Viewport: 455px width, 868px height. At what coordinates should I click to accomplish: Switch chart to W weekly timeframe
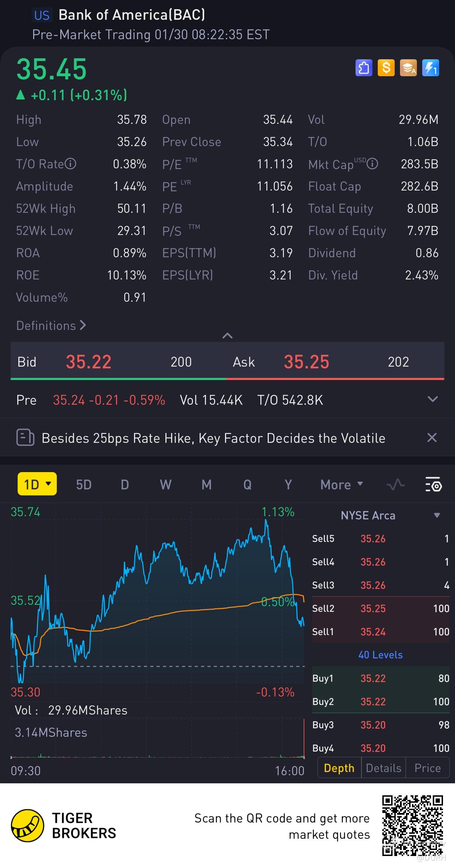(x=165, y=484)
